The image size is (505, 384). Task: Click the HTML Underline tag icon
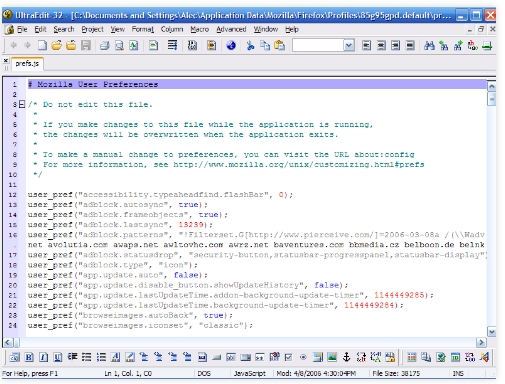[58, 357]
